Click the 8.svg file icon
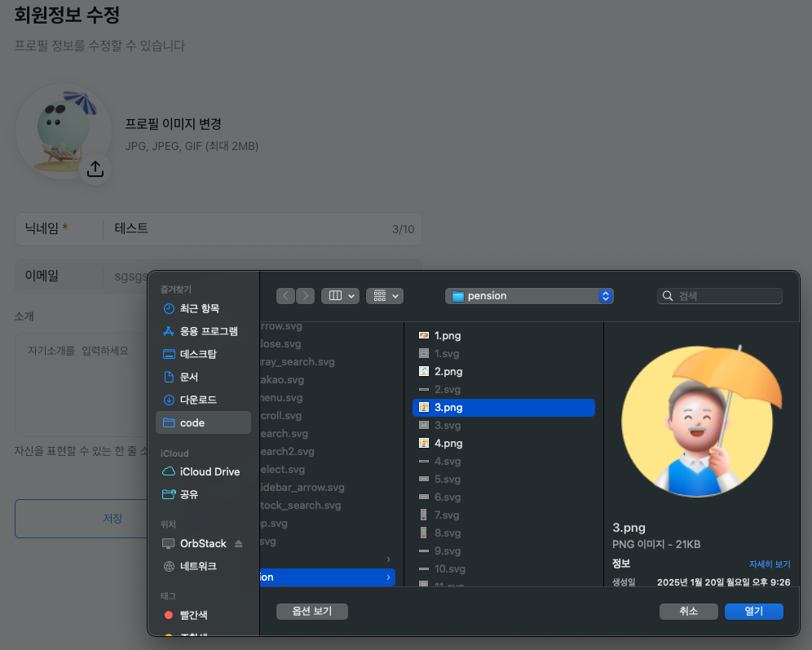 click(x=424, y=533)
